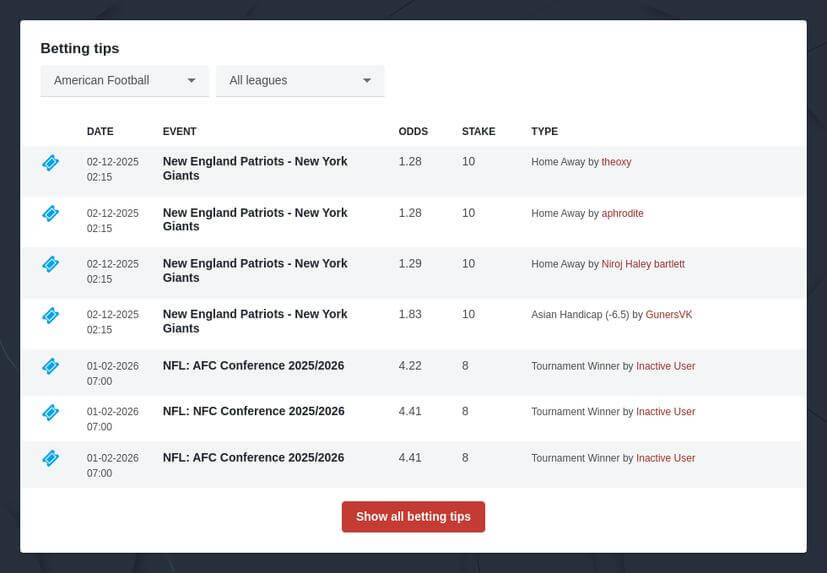Click the Betting tips heading
The image size is (827, 573).
coord(80,48)
